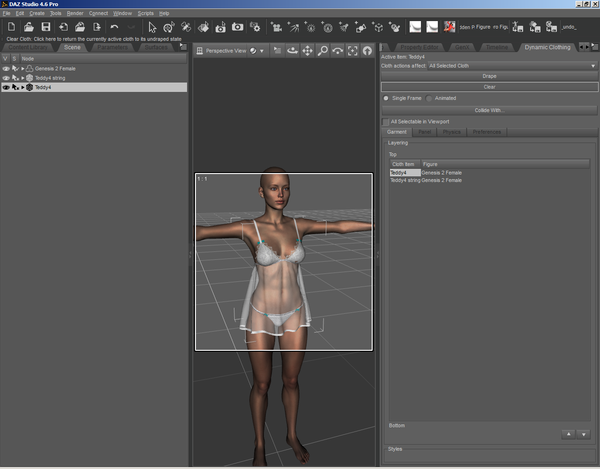The image size is (600, 469).
Task: Open the Render menu
Action: point(75,13)
